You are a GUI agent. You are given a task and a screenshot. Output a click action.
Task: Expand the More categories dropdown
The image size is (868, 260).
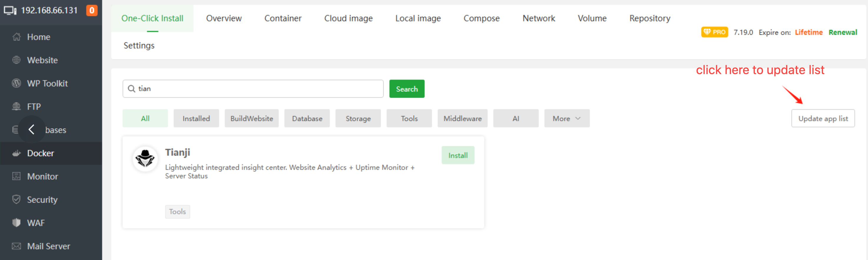pyautogui.click(x=566, y=119)
